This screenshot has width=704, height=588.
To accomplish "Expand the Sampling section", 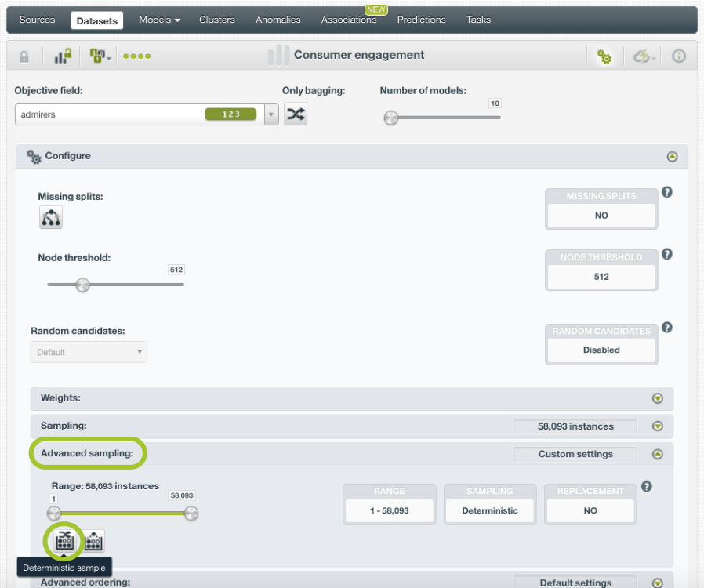I will click(659, 426).
